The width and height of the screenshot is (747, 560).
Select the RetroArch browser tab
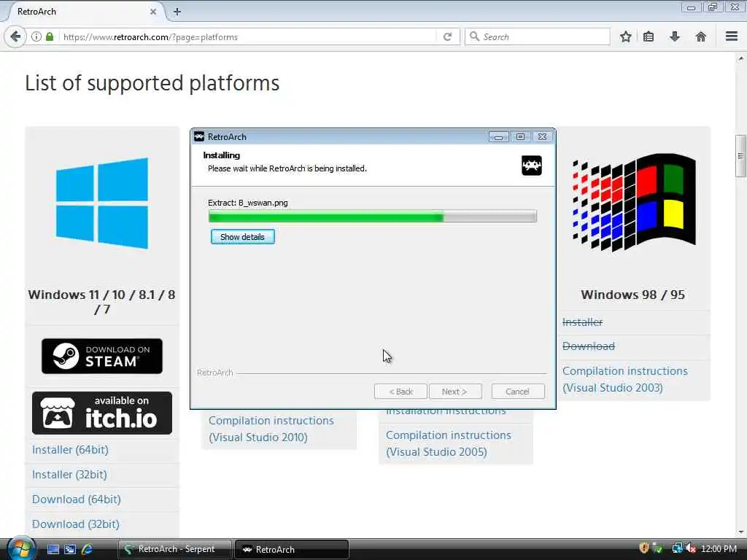[x=83, y=12]
